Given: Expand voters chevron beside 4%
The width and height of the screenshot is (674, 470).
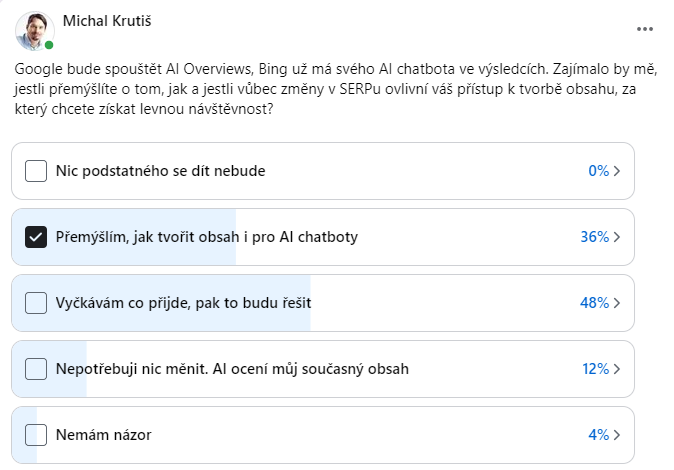Looking at the screenshot, I should 617,435.
